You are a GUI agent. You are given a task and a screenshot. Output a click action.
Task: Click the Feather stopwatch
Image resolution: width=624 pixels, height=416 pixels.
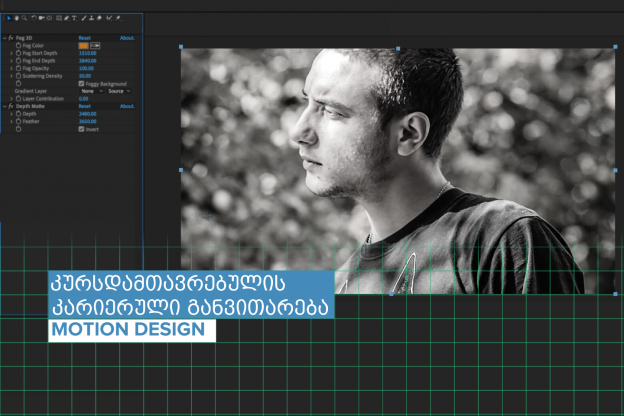(18, 121)
